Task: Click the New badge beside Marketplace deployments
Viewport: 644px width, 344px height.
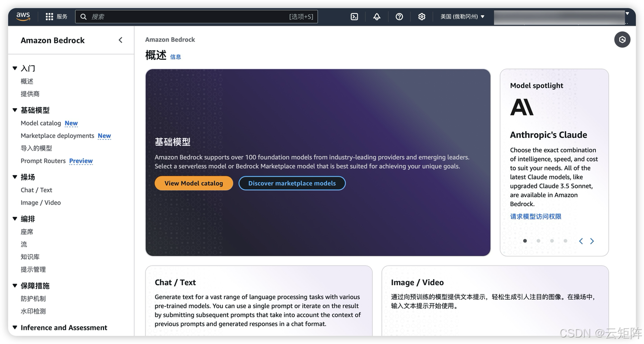Action: [105, 136]
